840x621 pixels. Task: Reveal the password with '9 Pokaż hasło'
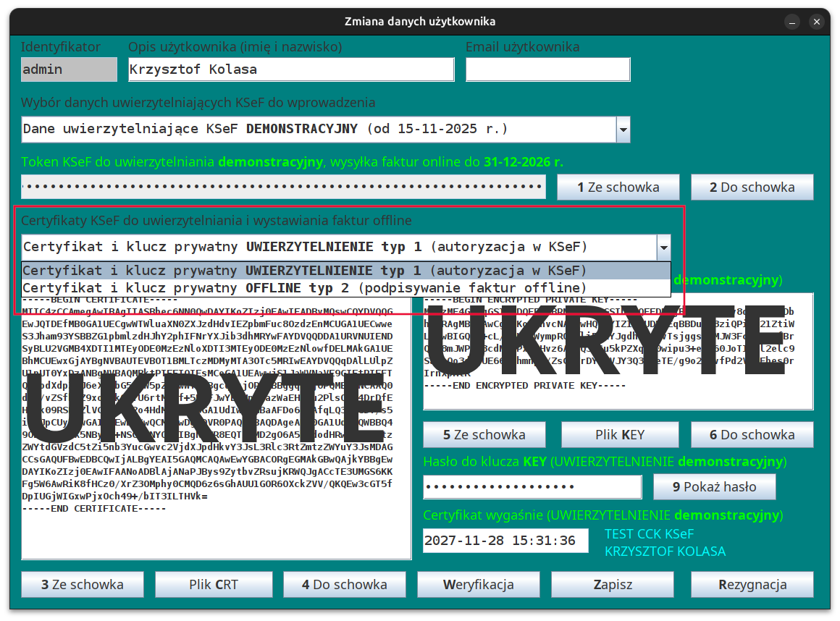714,486
